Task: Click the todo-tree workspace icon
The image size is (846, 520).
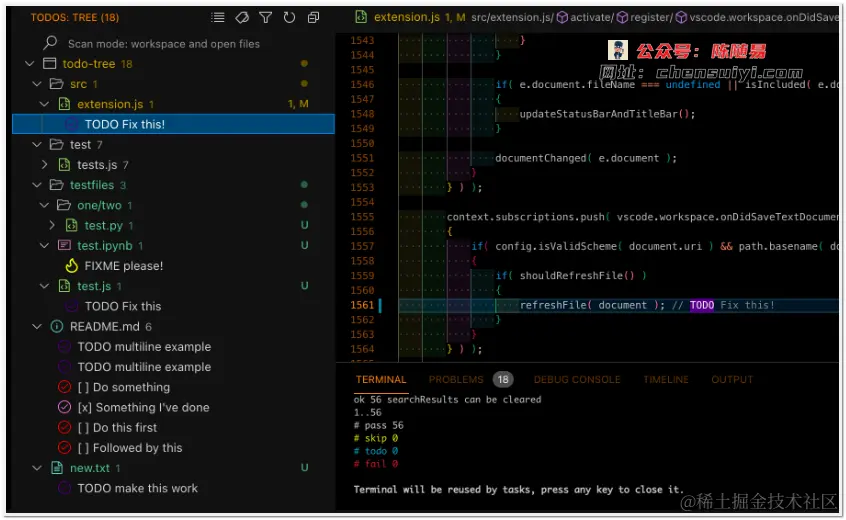Action: point(50,64)
